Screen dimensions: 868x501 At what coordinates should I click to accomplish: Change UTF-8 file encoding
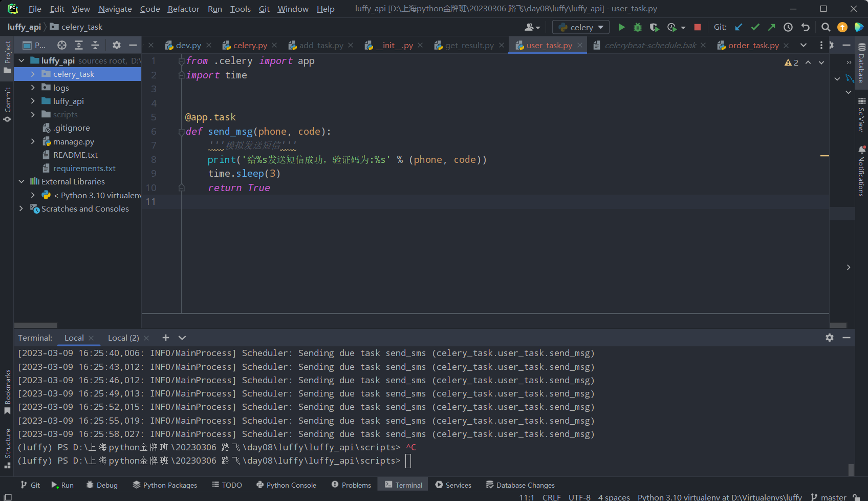pyautogui.click(x=579, y=497)
